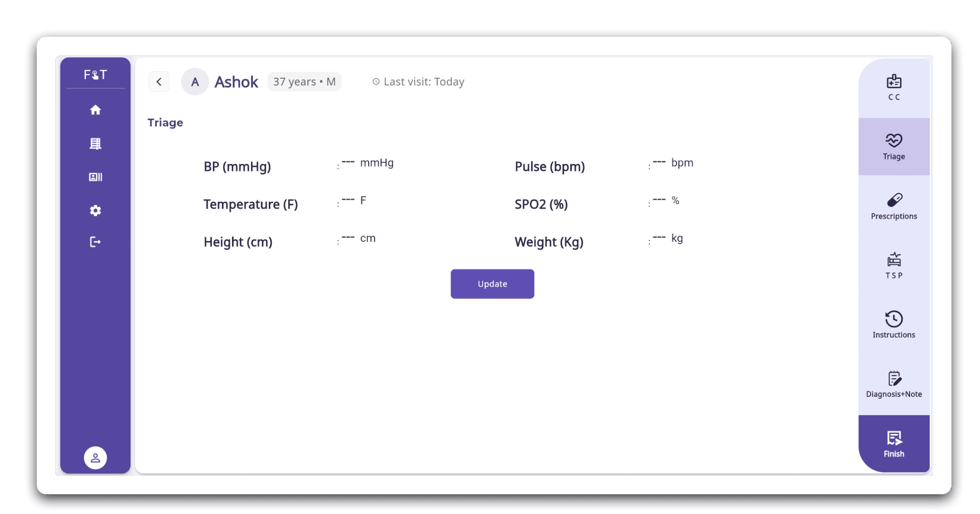Open the user profile avatar icon

[95, 458]
